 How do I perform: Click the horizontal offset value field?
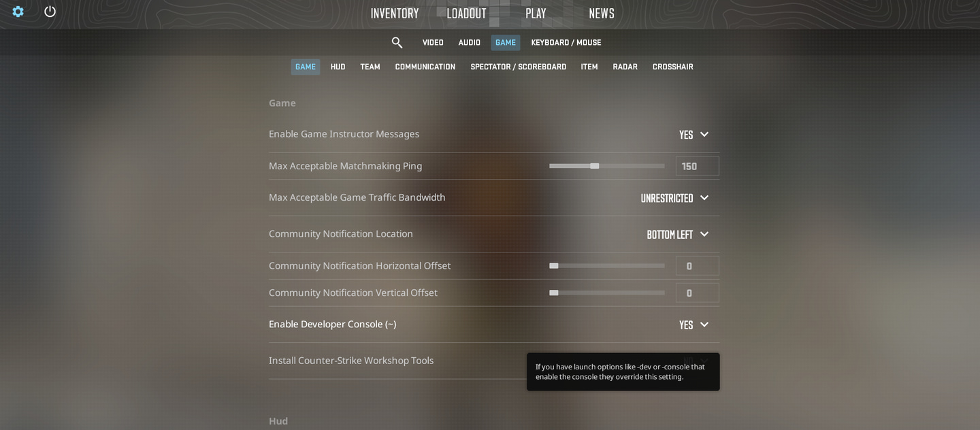coord(697,266)
